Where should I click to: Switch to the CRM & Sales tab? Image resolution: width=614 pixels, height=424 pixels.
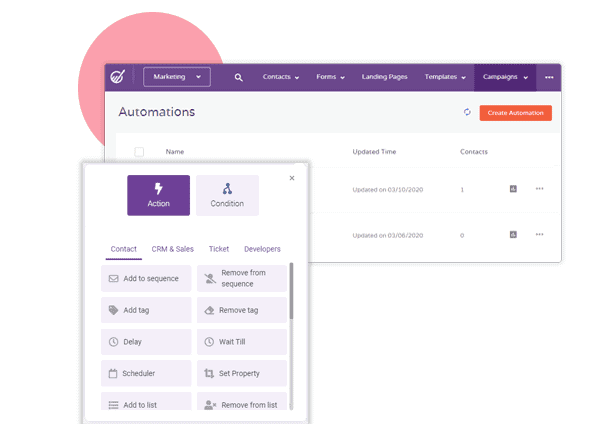(x=172, y=249)
